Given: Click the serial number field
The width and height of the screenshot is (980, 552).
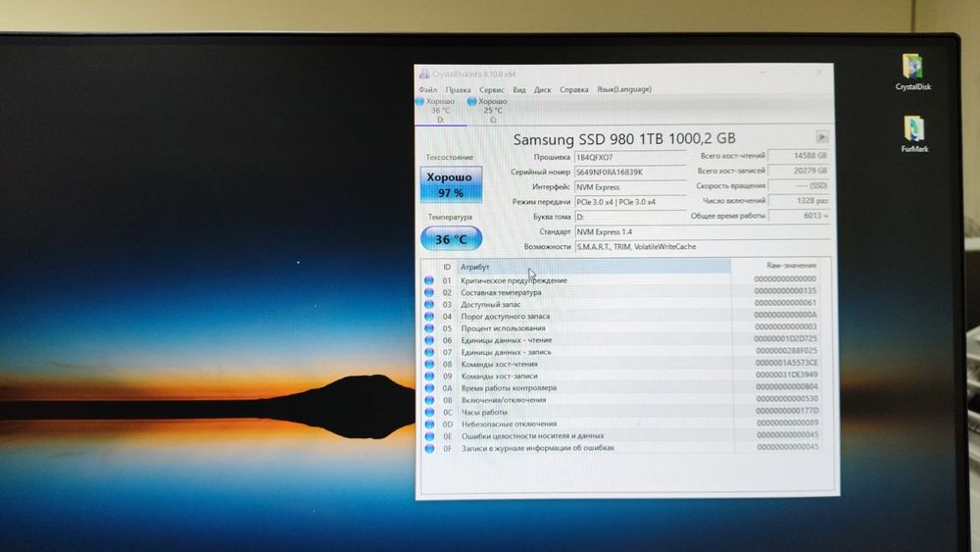Looking at the screenshot, I should click(630, 172).
